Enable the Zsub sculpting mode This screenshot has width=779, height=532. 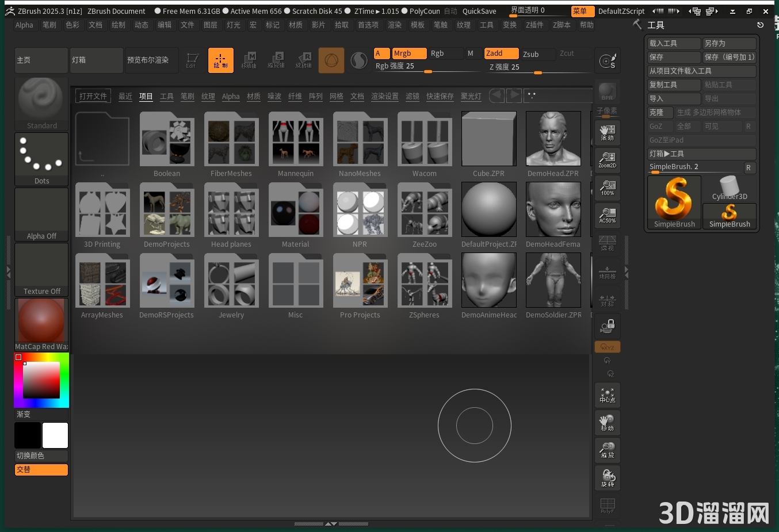point(532,54)
